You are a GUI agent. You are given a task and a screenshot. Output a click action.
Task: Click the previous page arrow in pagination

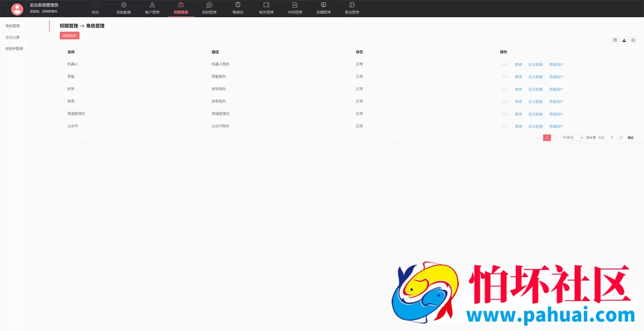pyautogui.click(x=538, y=138)
